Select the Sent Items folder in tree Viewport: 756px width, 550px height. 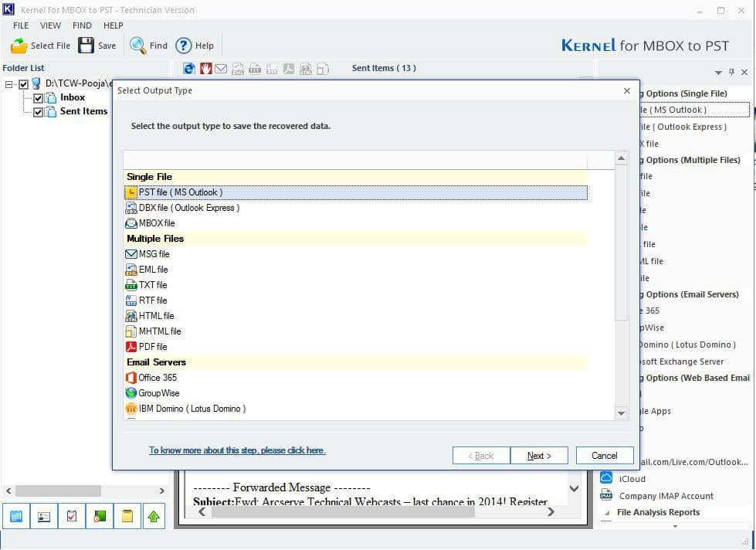pyautogui.click(x=83, y=111)
